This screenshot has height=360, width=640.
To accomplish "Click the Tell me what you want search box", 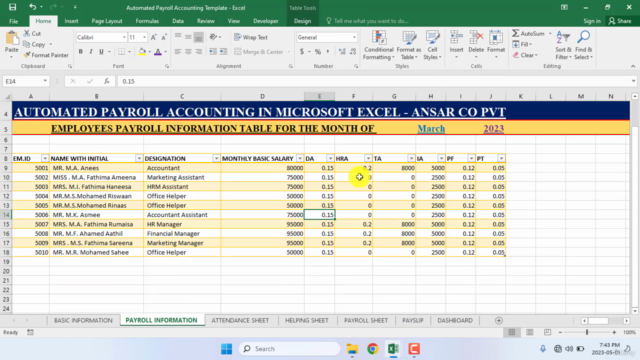I will [x=367, y=21].
